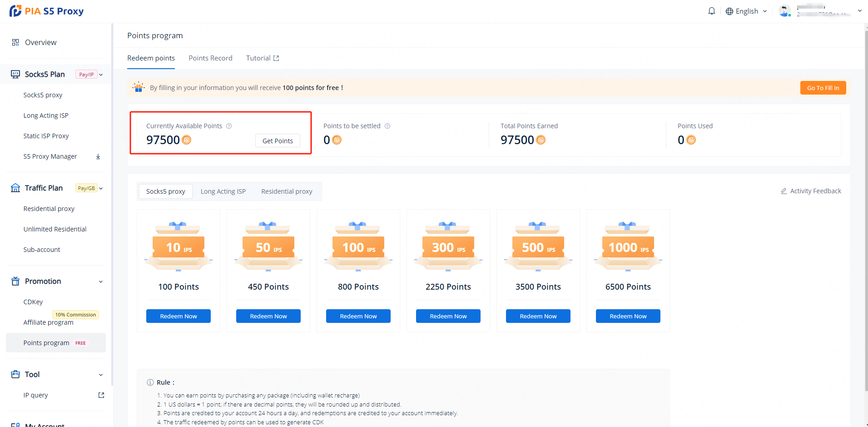
Task: Collapse the Promotion menu section
Action: pyautogui.click(x=101, y=281)
